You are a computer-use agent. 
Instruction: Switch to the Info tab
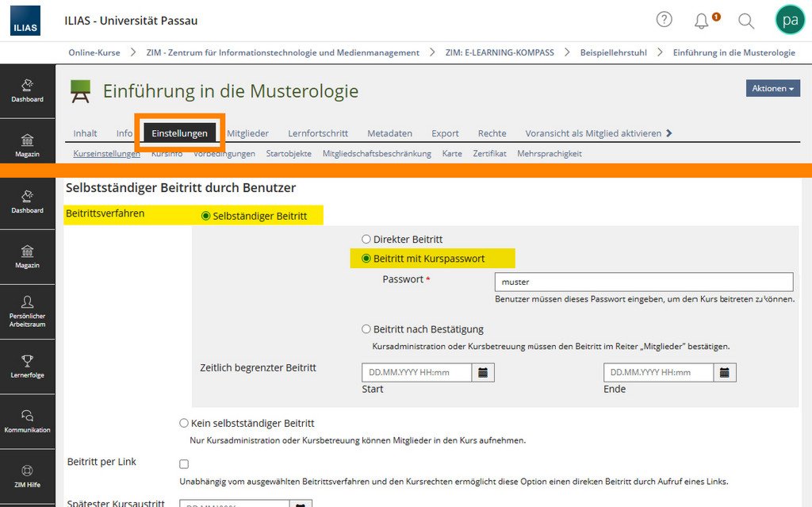124,133
